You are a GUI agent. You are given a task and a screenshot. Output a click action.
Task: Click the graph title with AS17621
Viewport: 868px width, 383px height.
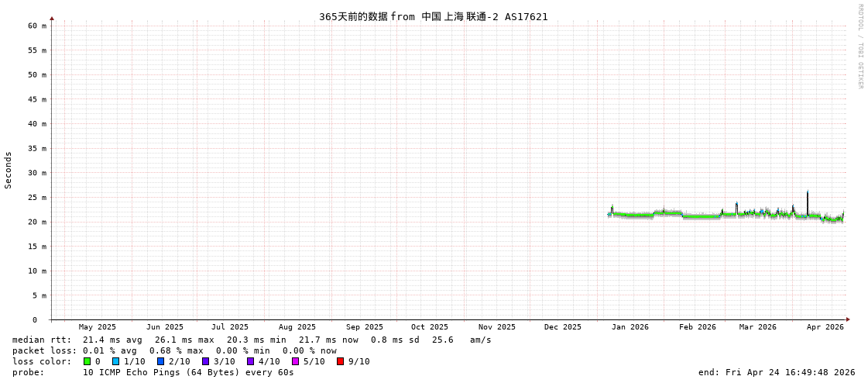[x=433, y=16]
